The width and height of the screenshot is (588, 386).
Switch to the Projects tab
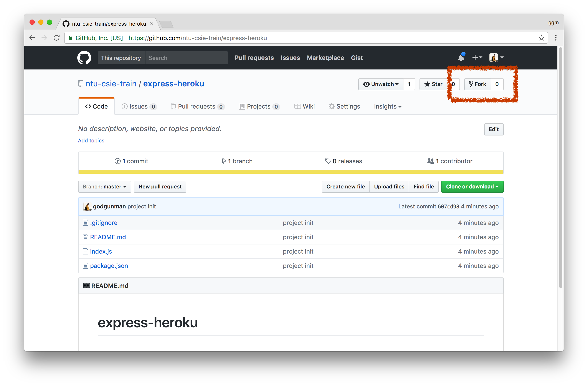click(259, 106)
